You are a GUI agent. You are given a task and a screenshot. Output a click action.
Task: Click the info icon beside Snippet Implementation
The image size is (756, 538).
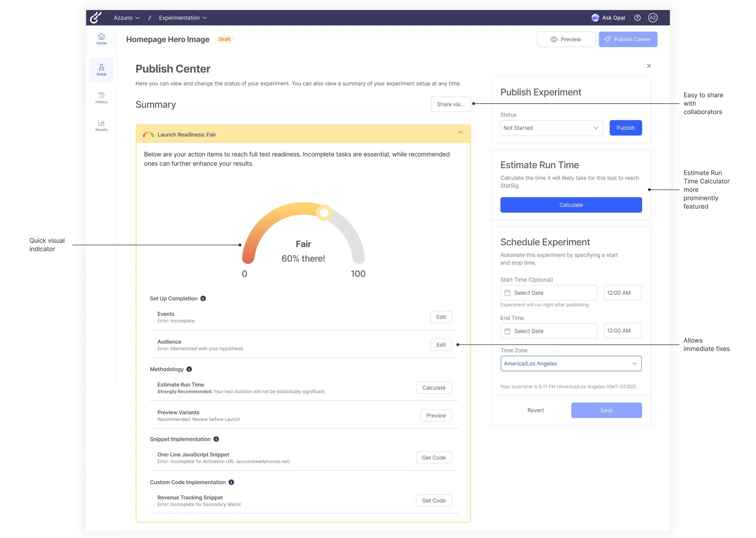tap(216, 439)
